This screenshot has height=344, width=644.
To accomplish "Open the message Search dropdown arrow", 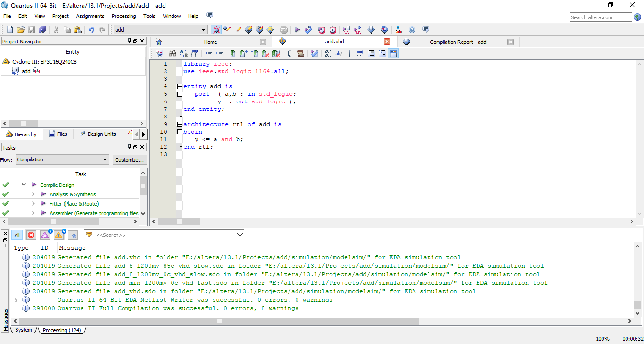I will [x=239, y=235].
